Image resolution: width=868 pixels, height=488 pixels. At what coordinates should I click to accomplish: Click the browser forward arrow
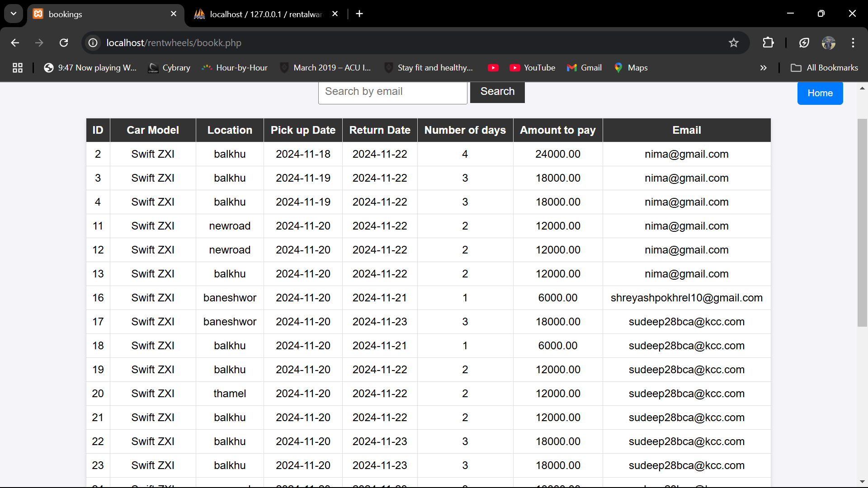(x=39, y=43)
